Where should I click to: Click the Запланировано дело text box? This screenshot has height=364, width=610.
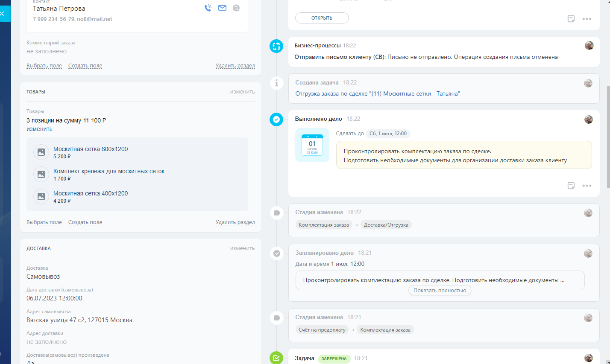click(x=440, y=280)
